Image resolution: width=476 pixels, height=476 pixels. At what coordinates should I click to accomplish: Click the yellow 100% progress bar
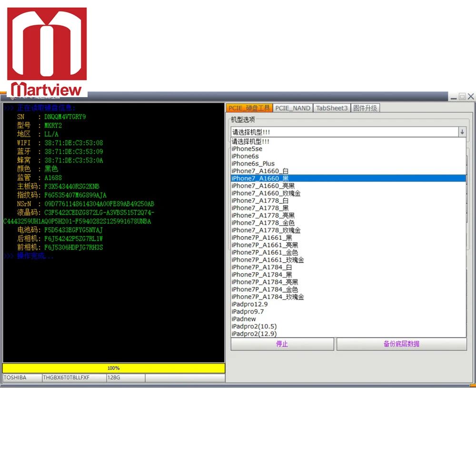tap(114, 368)
